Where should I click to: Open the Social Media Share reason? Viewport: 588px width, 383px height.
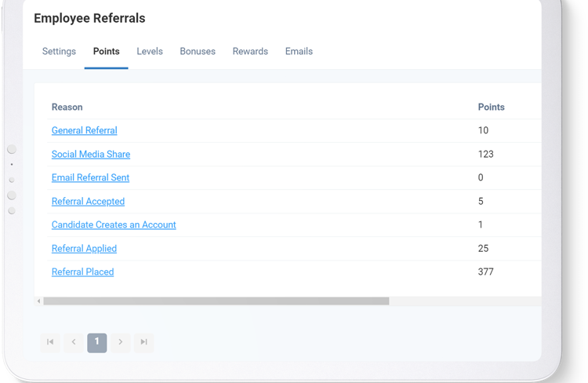click(91, 155)
